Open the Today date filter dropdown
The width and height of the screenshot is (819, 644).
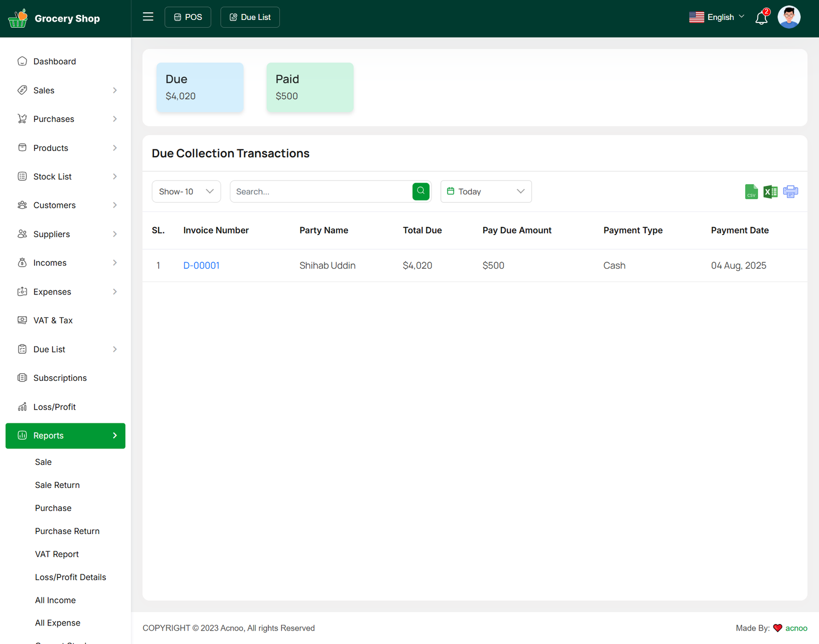(x=486, y=191)
